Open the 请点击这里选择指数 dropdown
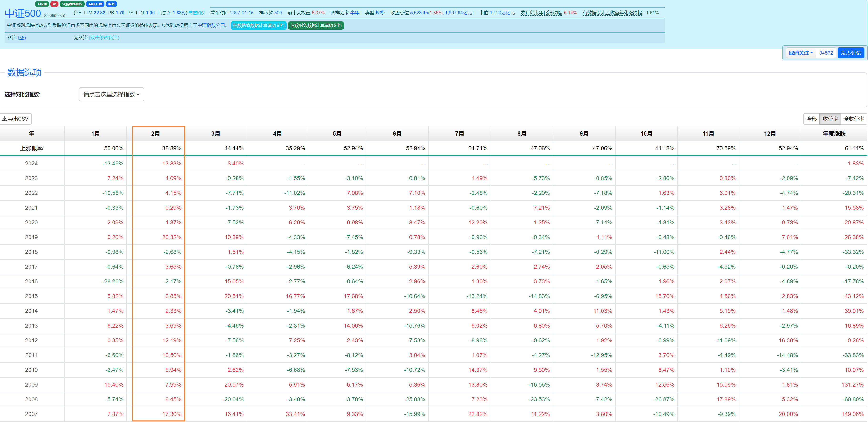The width and height of the screenshot is (868, 422). (112, 95)
